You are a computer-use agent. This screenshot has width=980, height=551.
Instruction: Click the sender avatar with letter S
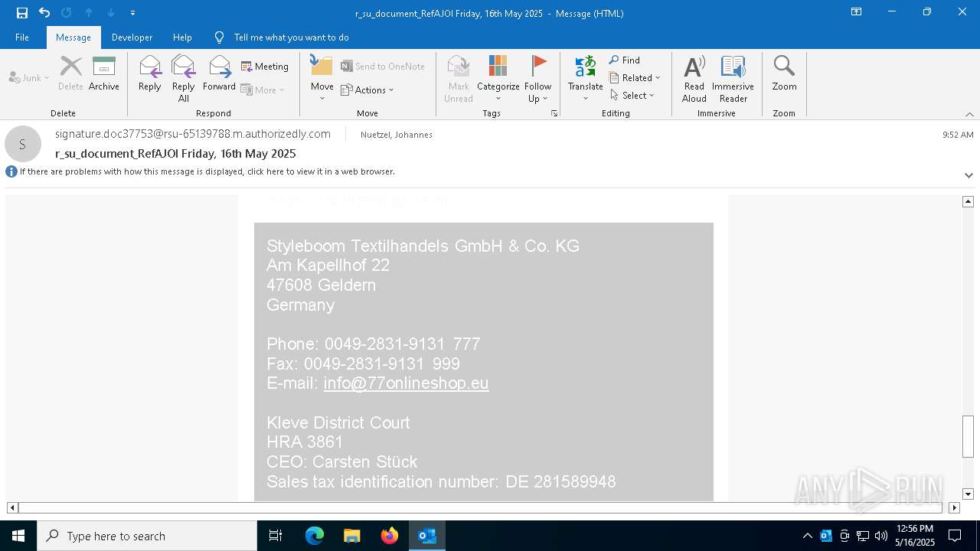23,144
